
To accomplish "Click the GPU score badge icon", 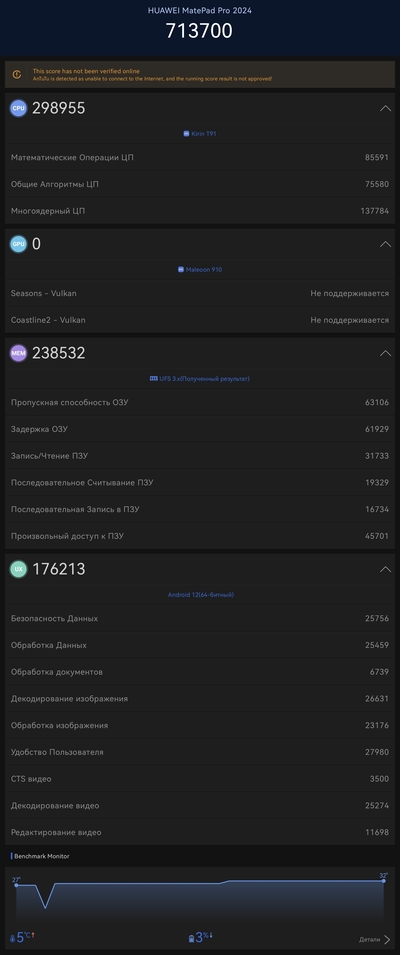I will point(18,244).
